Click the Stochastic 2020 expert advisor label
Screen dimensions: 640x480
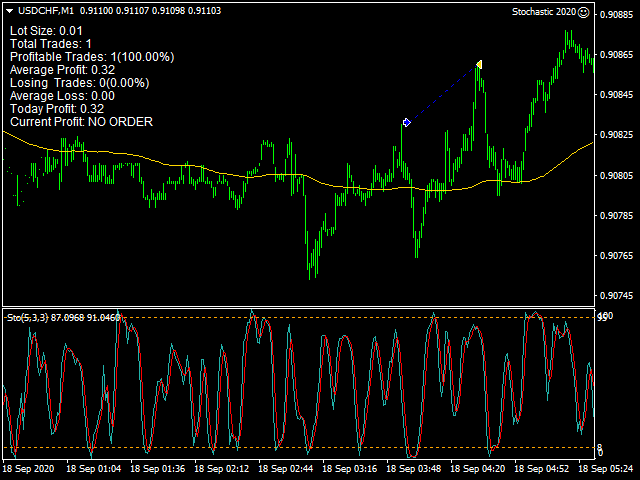[544, 12]
